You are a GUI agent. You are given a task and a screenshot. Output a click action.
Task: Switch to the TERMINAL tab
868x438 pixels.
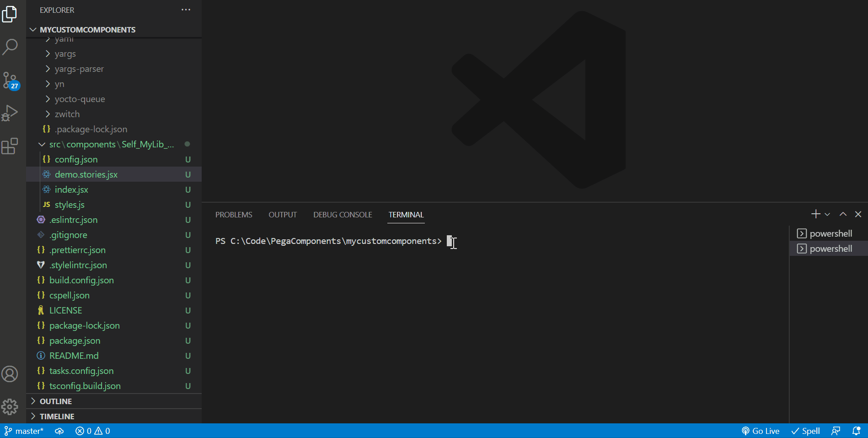(406, 215)
